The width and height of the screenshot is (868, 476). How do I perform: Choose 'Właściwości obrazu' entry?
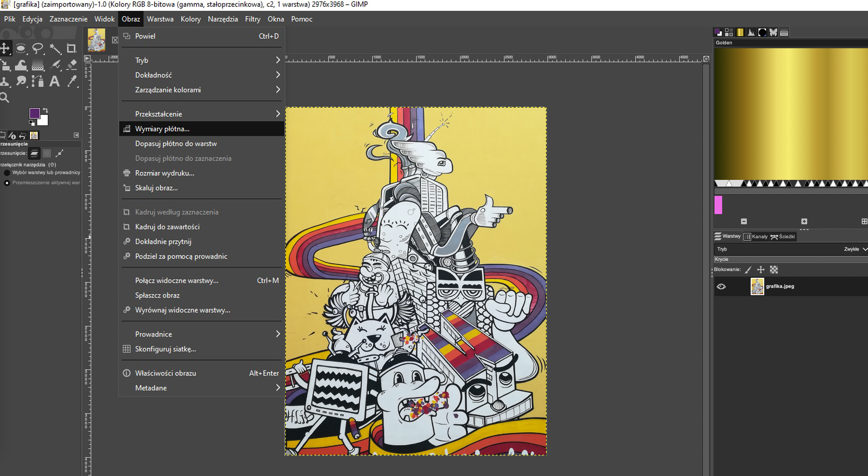202,373
